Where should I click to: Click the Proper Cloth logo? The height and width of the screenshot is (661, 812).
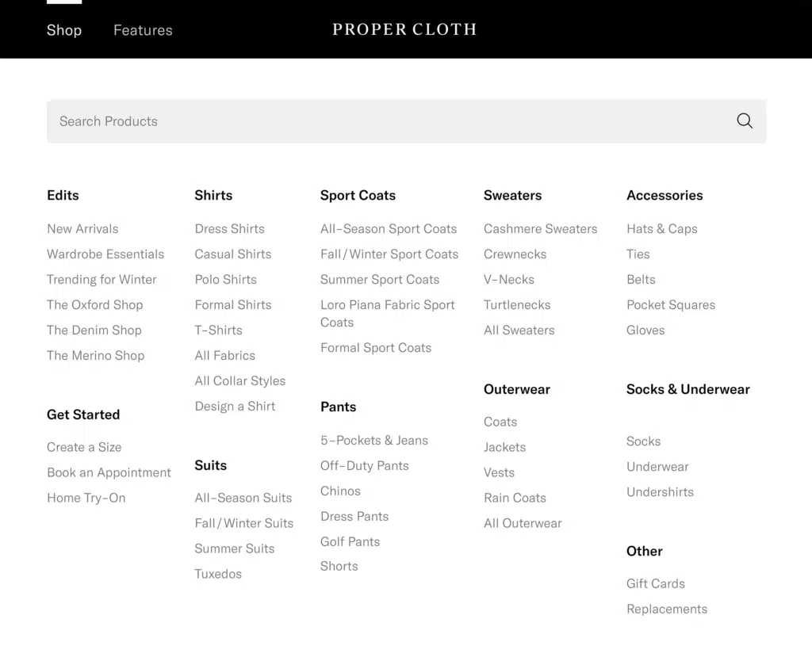(404, 30)
